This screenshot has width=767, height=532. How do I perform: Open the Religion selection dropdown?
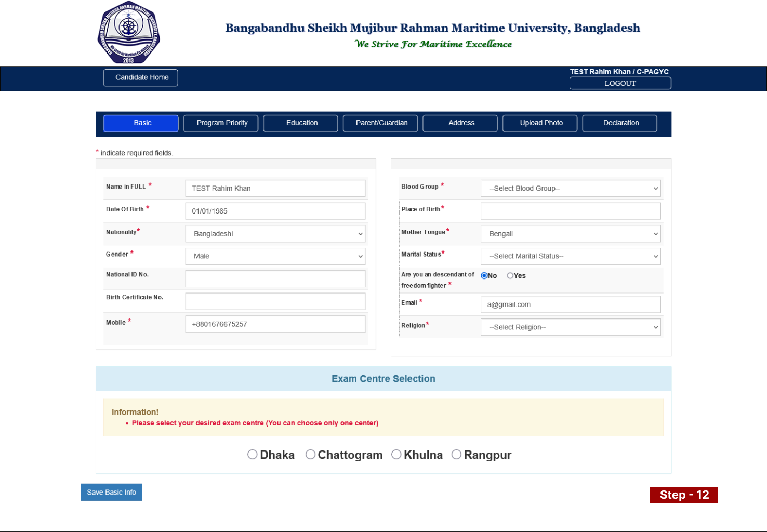coord(570,327)
